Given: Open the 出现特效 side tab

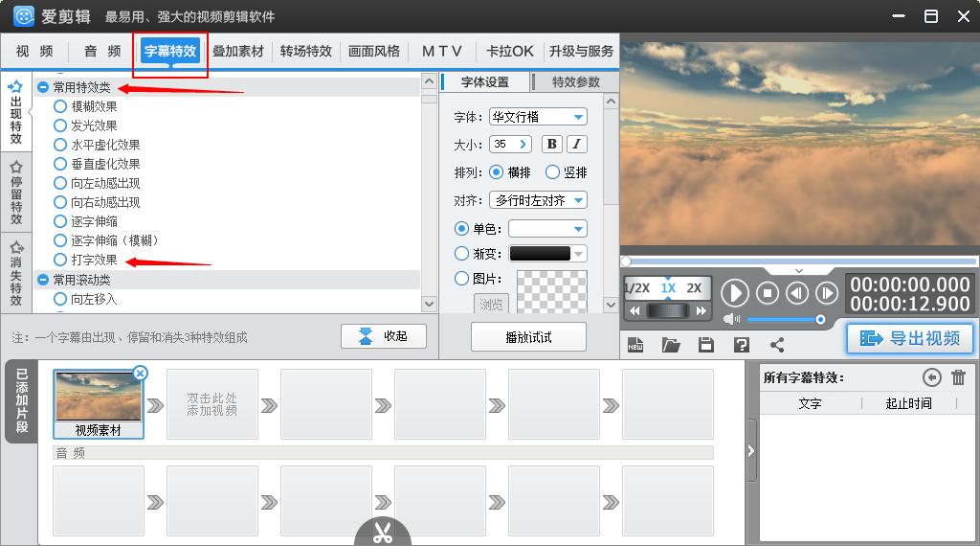Looking at the screenshot, I should point(16,112).
